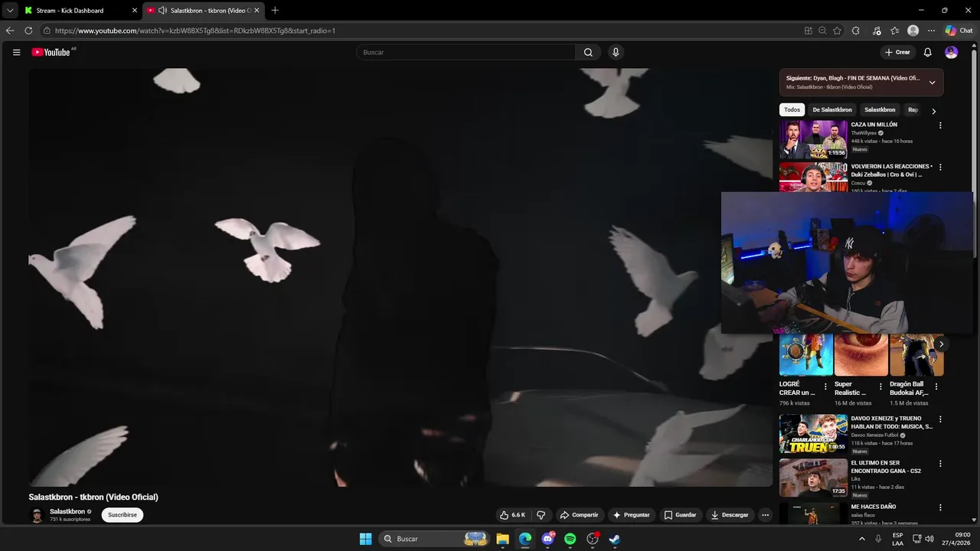Select the Todos filter chip
Screen dimensions: 980x551
(x=792, y=109)
